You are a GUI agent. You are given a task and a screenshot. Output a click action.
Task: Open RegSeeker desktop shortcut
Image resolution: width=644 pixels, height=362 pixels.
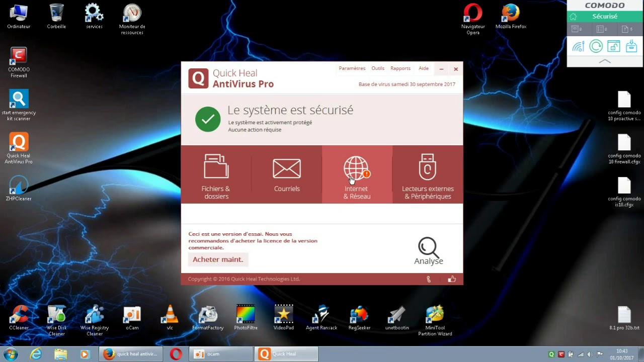(359, 318)
